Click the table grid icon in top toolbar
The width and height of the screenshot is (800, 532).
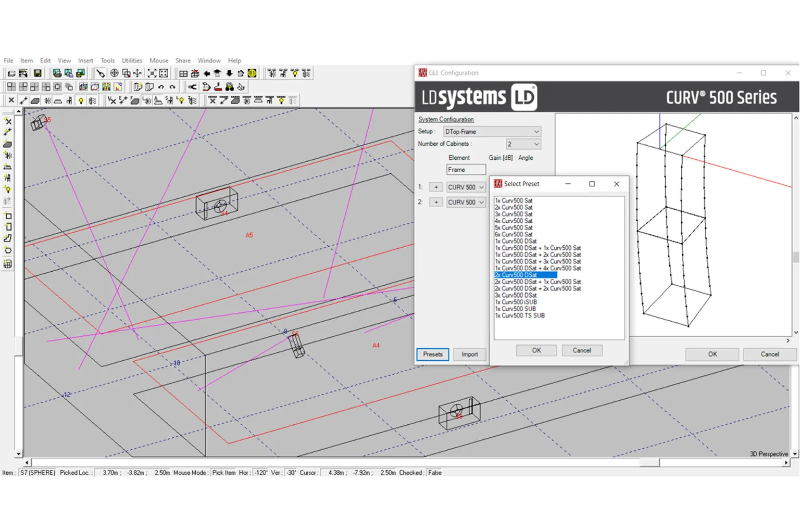tap(183, 73)
